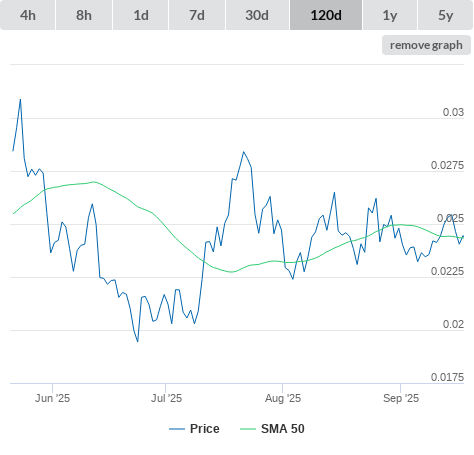474x455 pixels.
Task: Click the active 120d range tab
Action: 326,15
